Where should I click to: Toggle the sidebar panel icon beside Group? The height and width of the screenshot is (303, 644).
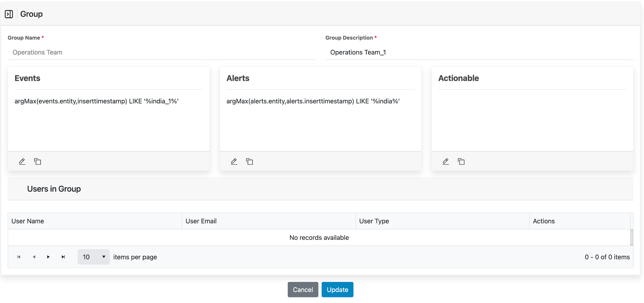[9, 14]
